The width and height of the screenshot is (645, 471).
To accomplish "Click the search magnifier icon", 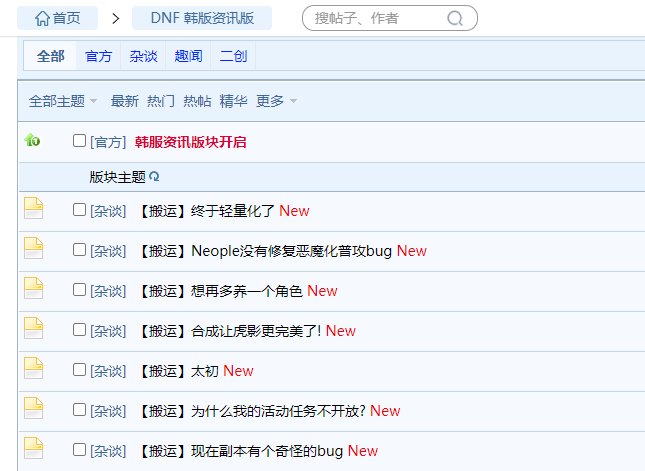I will 455,18.
